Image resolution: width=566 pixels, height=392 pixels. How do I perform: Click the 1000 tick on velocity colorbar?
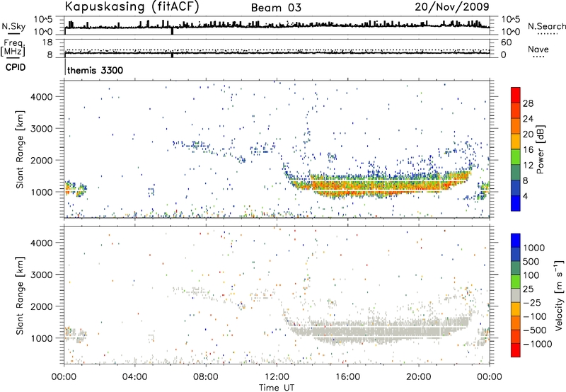click(x=534, y=248)
